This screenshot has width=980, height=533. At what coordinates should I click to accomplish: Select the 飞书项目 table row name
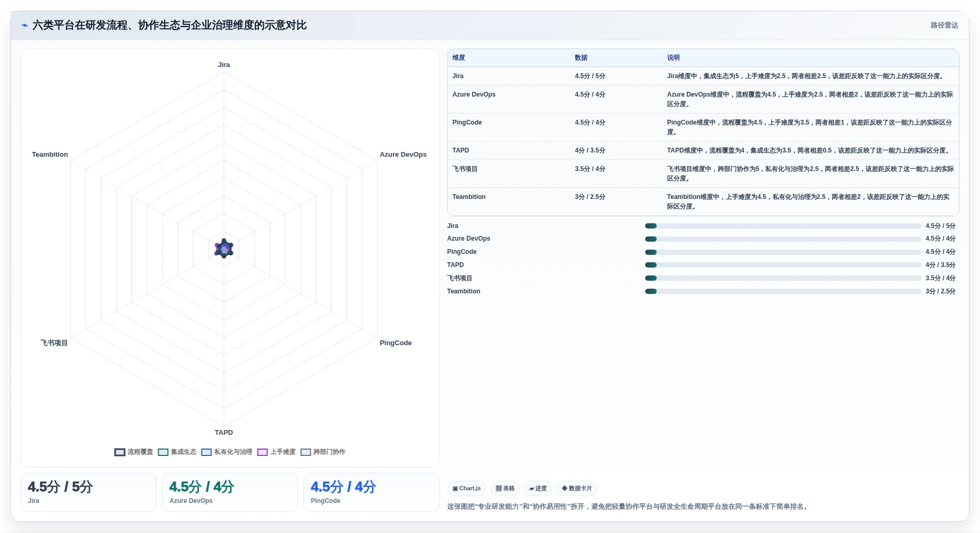[x=465, y=169]
